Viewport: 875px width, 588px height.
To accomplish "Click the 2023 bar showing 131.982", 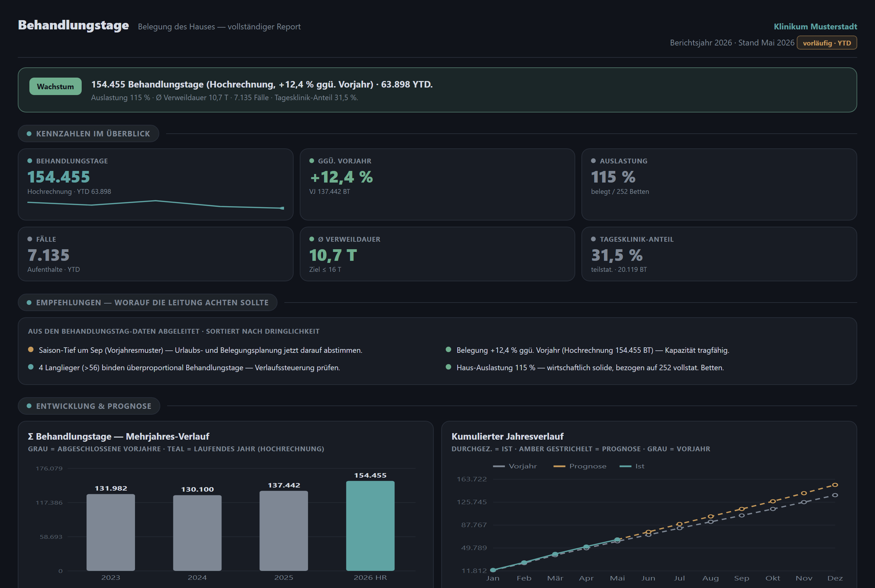I will [111, 533].
